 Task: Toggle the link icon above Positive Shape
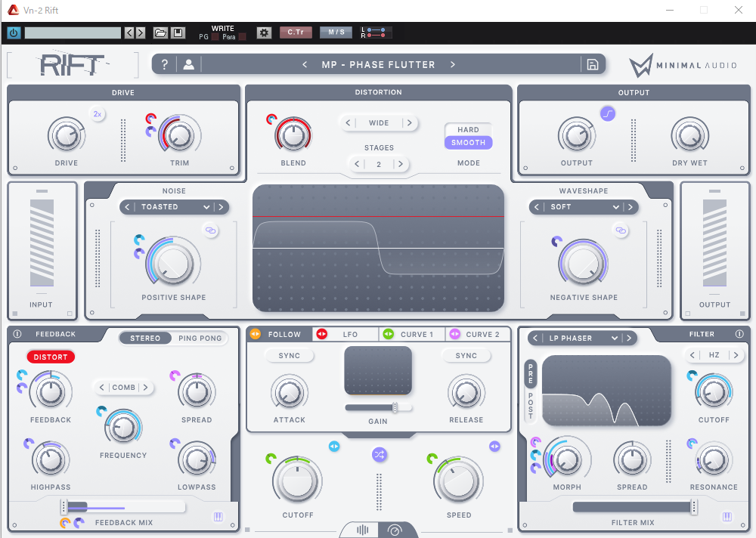click(211, 230)
